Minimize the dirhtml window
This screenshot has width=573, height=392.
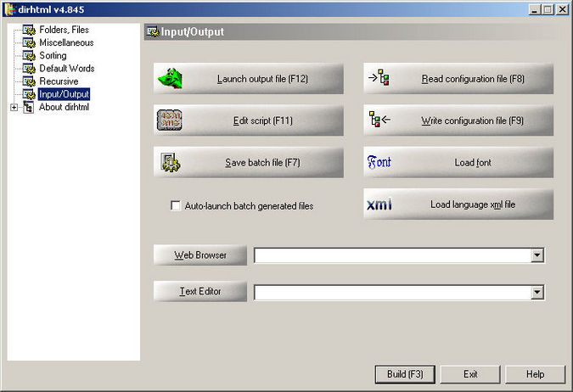click(x=534, y=9)
